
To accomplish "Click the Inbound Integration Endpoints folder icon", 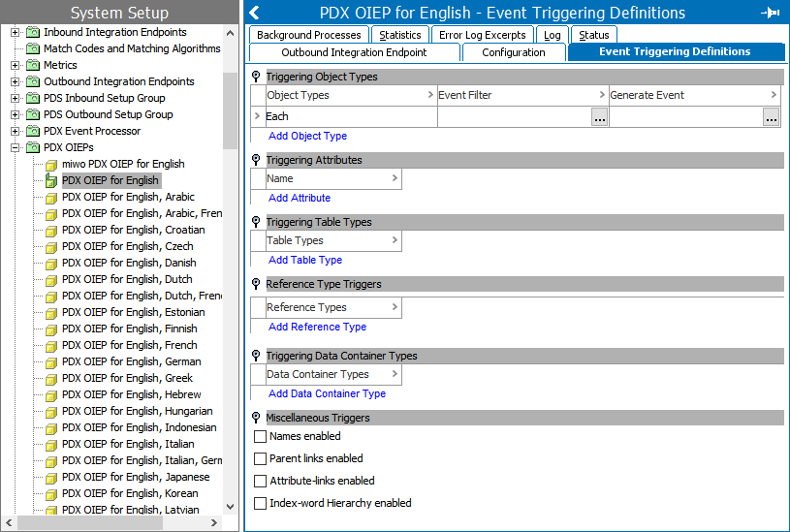I will tap(33, 33).
